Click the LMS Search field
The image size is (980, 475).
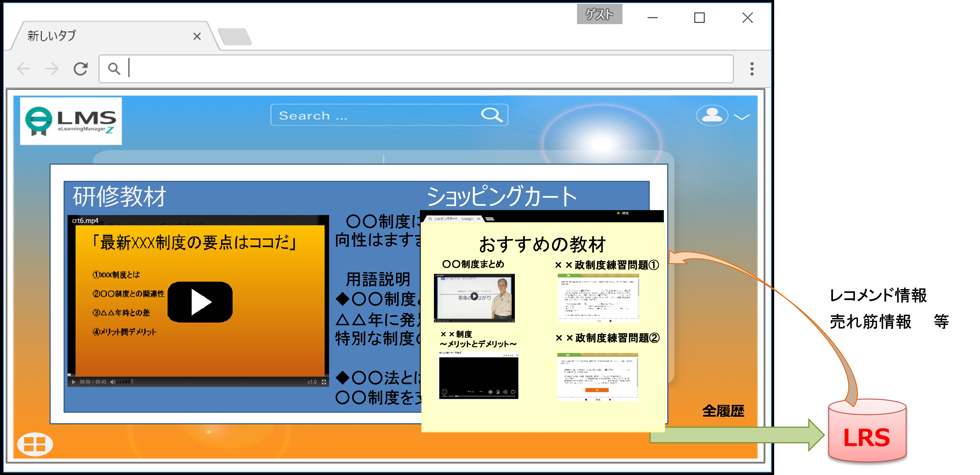[x=389, y=115]
